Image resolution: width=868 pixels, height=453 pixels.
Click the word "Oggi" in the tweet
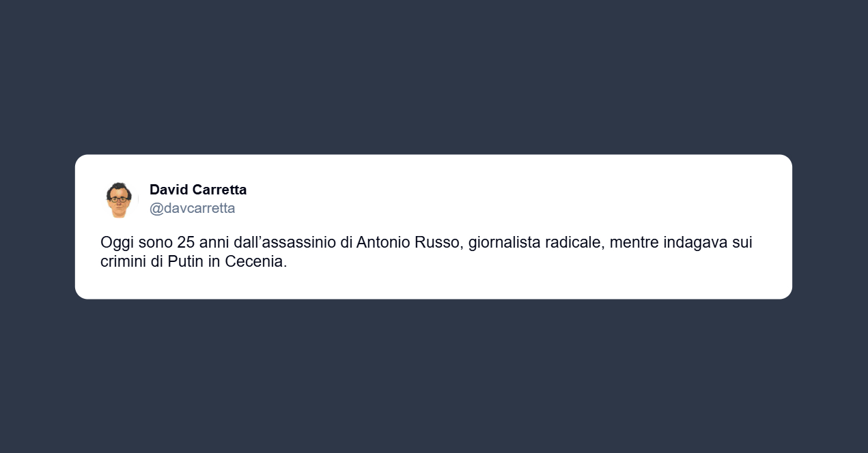pos(115,243)
